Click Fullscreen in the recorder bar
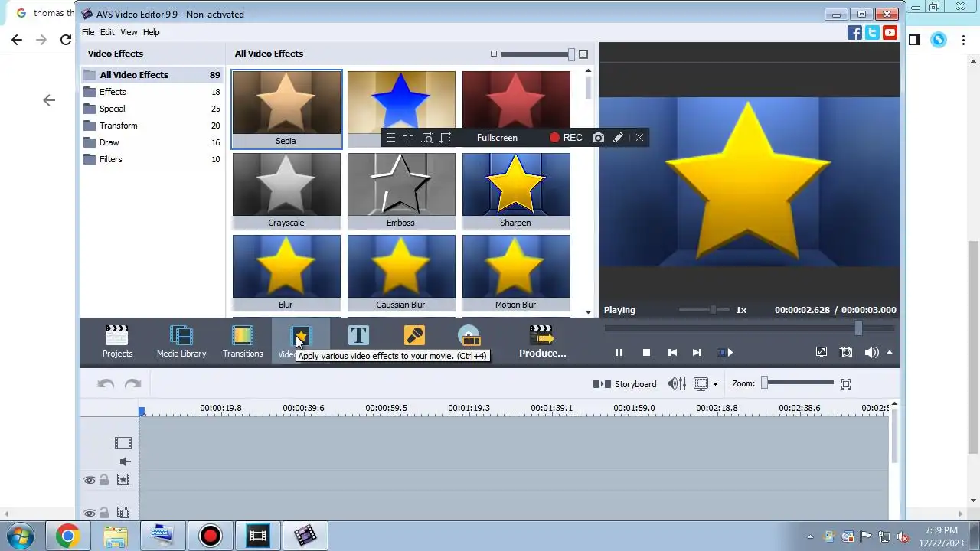The height and width of the screenshot is (551, 980). (497, 138)
